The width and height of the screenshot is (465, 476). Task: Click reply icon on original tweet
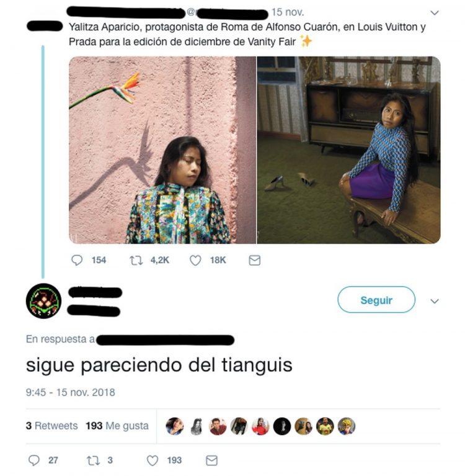tap(77, 260)
